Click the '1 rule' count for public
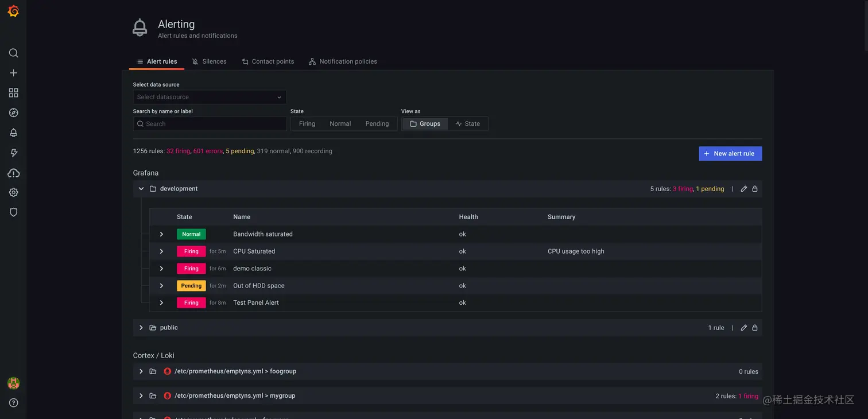868x419 pixels. click(x=716, y=328)
